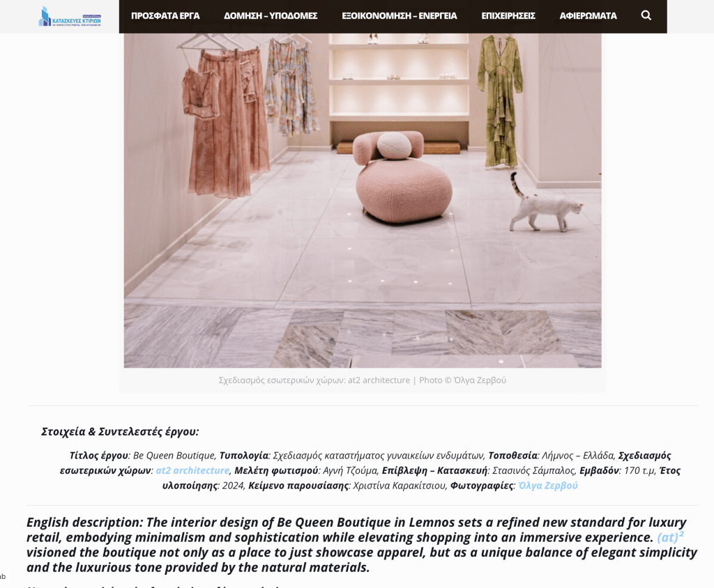
Task: Click the pink lounge chair in photo
Action: 402,176
